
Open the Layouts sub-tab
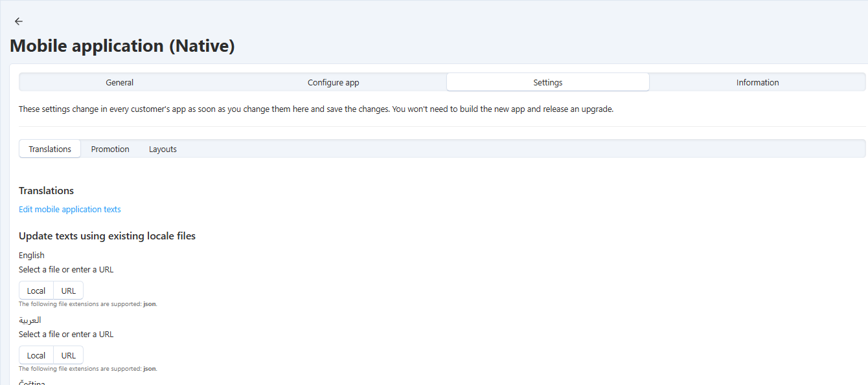[x=163, y=149]
